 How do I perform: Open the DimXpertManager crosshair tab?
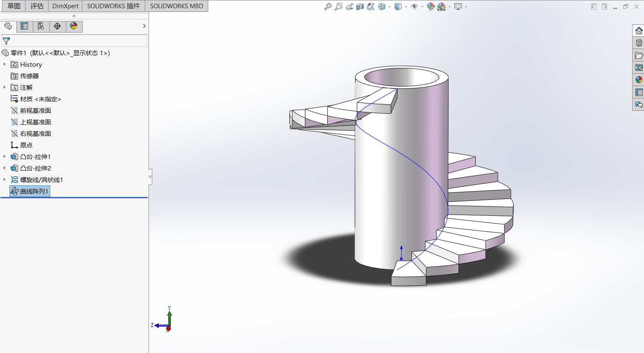pyautogui.click(x=57, y=26)
